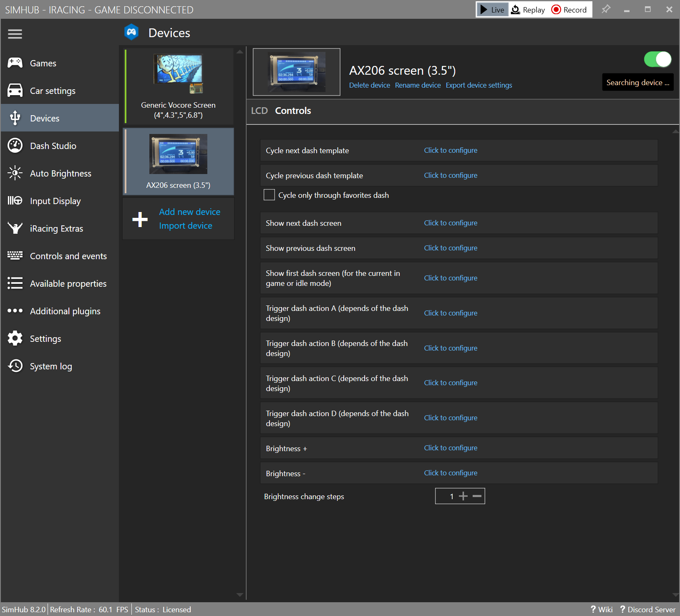Click the iRacing Extras icon
The image size is (680, 616).
point(15,228)
